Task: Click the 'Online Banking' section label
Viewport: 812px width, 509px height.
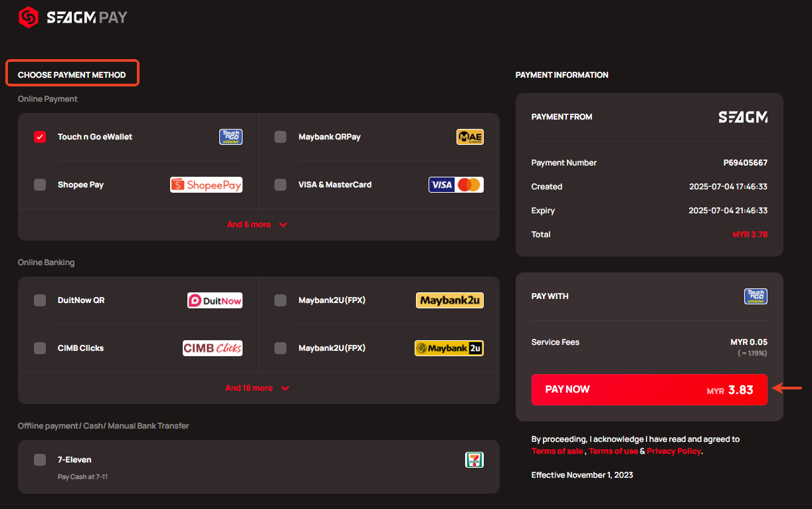Action: (47, 262)
